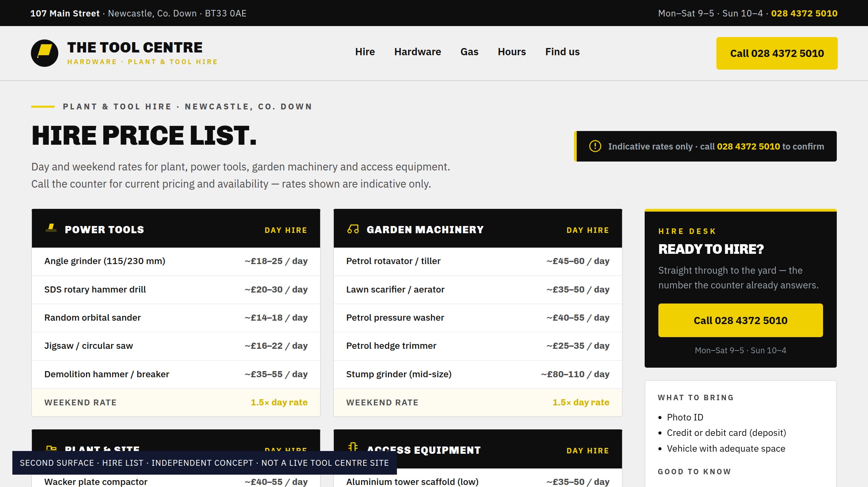Screen dimensions: 868x487
Task: Select the Stump grinder (mid-size) row
Action: (478, 375)
